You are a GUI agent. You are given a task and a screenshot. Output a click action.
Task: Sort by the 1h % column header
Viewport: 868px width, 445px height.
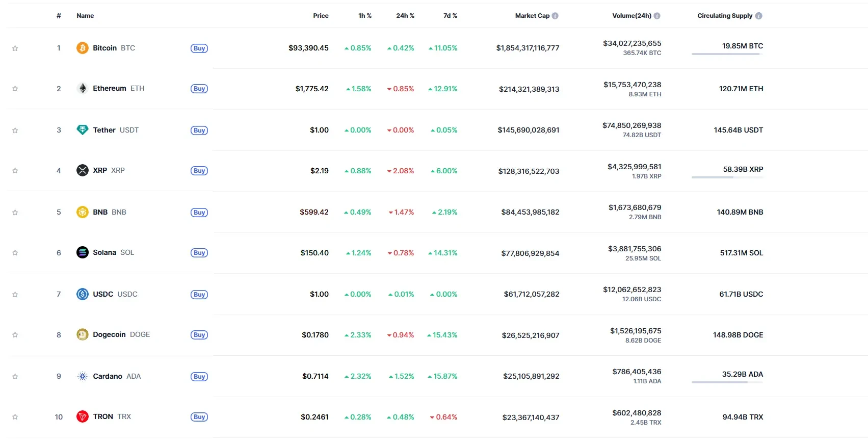[x=365, y=16]
